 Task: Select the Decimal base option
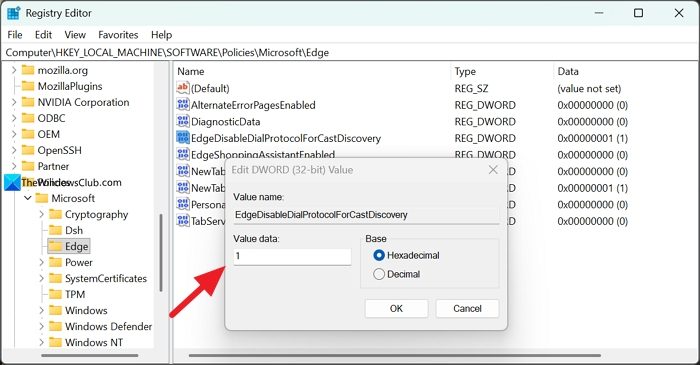pyautogui.click(x=379, y=274)
